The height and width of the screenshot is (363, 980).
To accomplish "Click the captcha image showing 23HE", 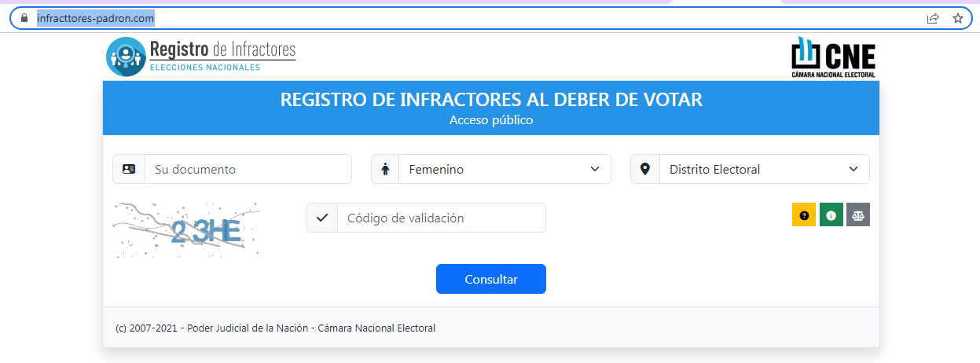I will pos(188,229).
